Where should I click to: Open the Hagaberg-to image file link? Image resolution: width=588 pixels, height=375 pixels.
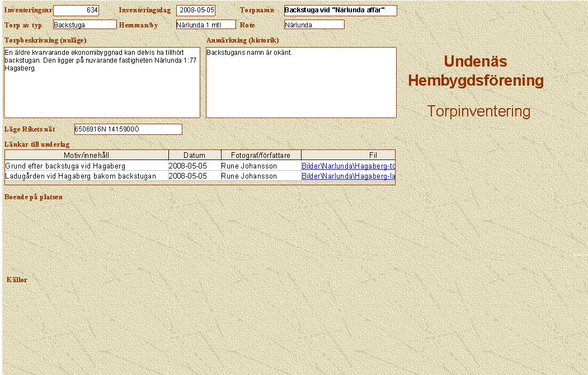[348, 166]
